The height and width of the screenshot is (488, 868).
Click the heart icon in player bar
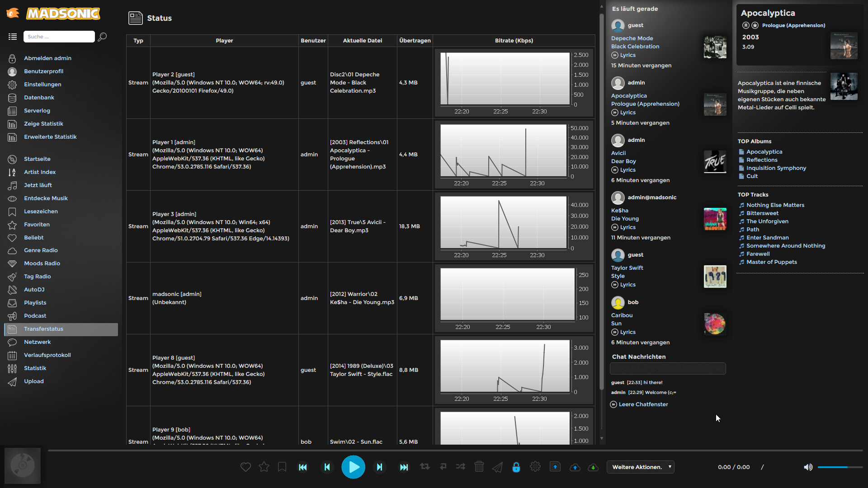pyautogui.click(x=245, y=467)
